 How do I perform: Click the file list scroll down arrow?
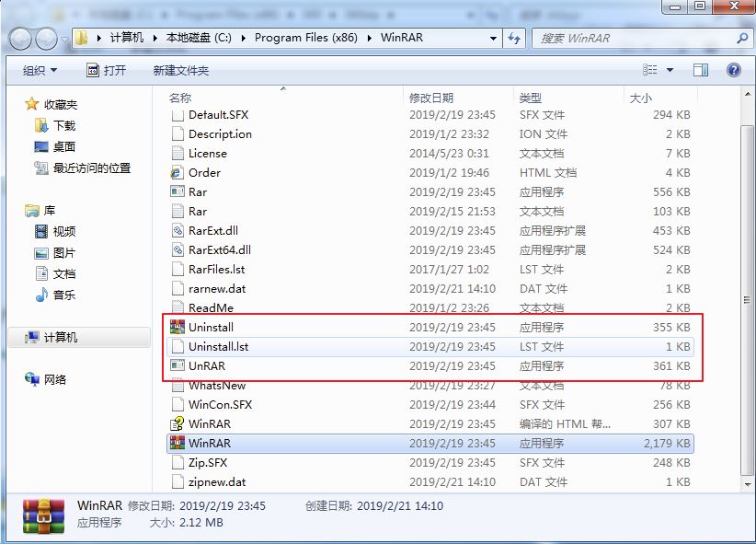click(x=748, y=484)
